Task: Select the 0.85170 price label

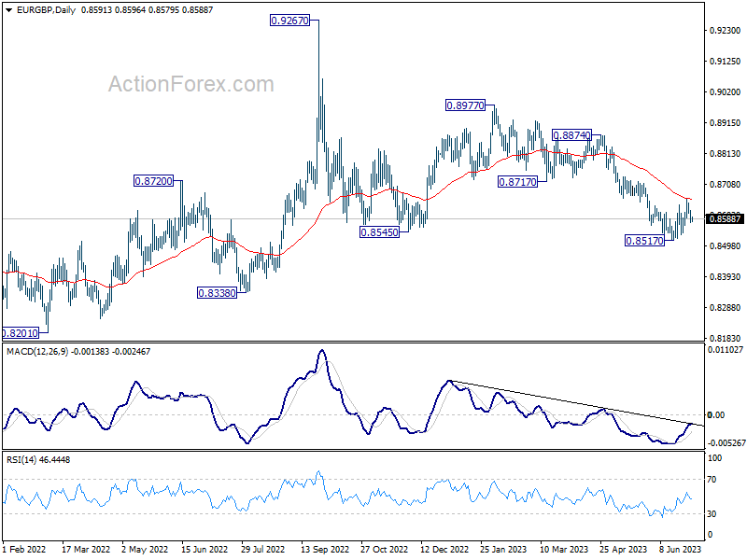Action: point(644,241)
